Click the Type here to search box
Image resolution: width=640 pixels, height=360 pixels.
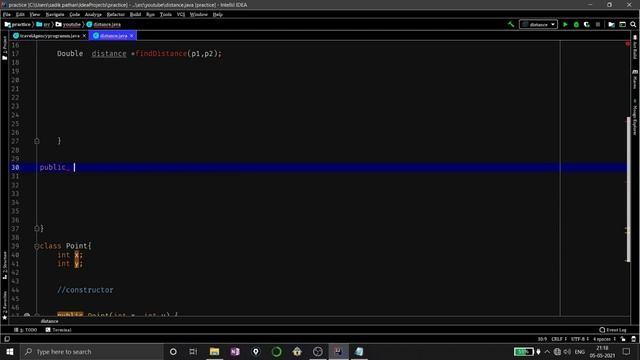92,351
